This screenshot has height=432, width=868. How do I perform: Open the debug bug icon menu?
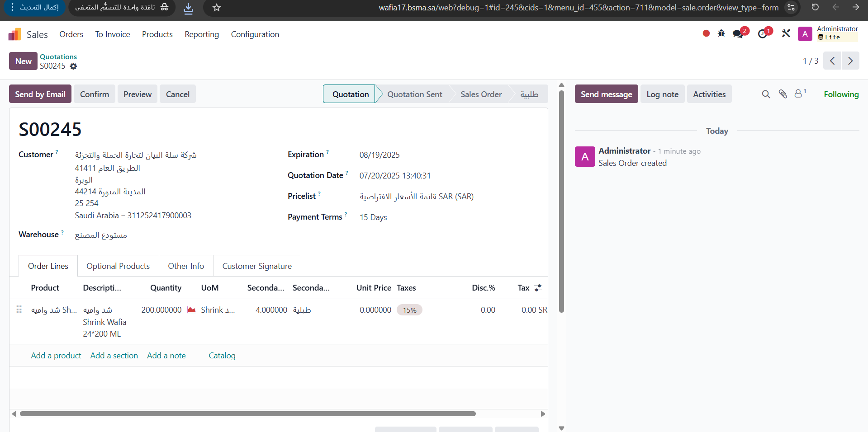pyautogui.click(x=721, y=33)
